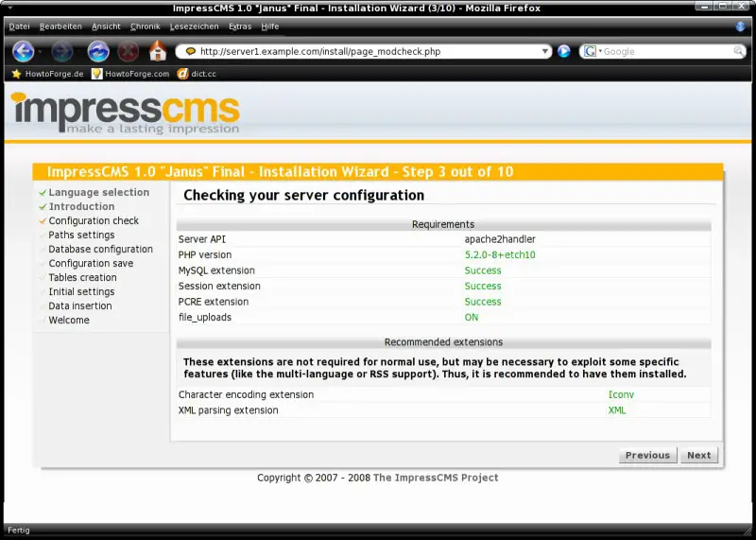The width and height of the screenshot is (756, 540).
Task: Open the Lesezeichen menu
Action: pyautogui.click(x=194, y=26)
